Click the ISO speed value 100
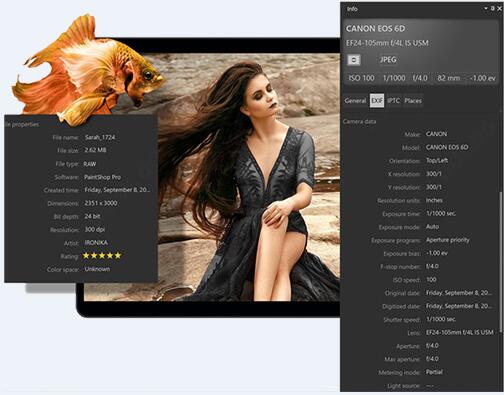This screenshot has height=395, width=504. tap(431, 280)
